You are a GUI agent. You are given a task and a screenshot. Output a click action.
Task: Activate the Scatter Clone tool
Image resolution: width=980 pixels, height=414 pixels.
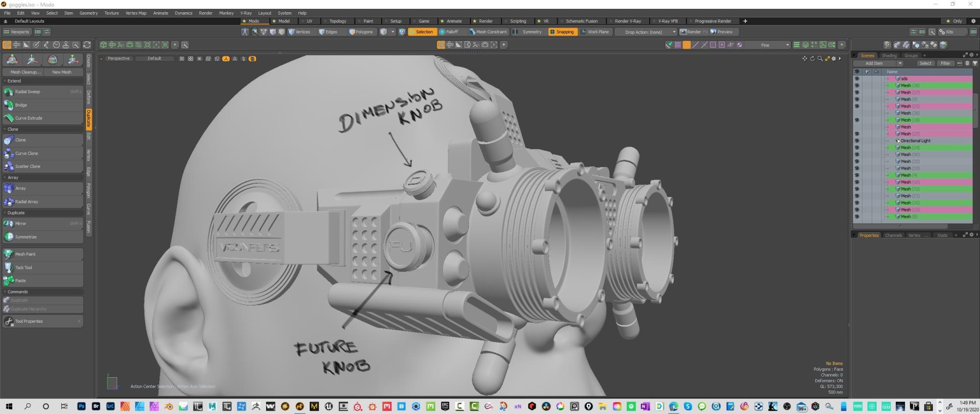[43, 167]
